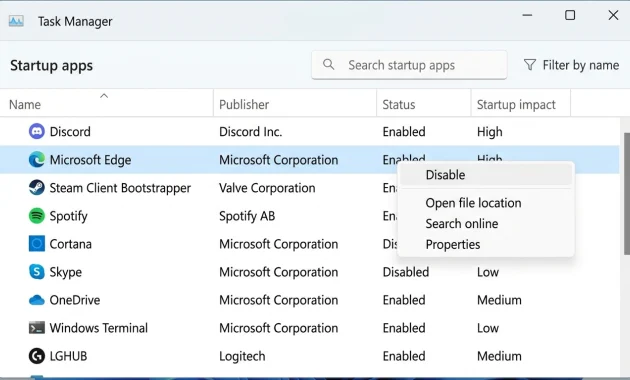Select the Skype row name

65,272
